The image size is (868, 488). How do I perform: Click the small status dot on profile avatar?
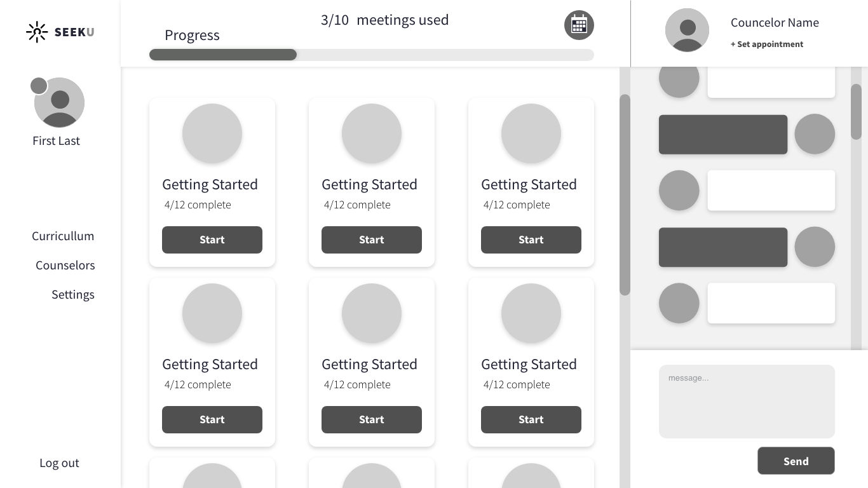[x=39, y=86]
